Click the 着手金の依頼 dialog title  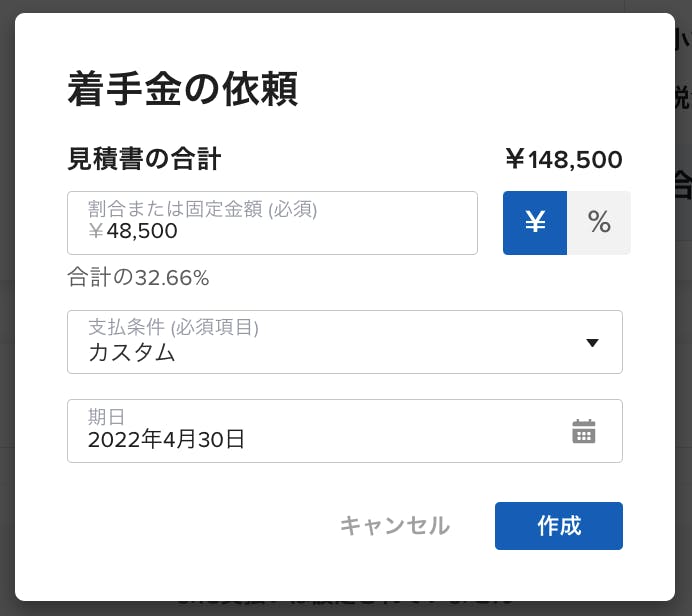183,89
